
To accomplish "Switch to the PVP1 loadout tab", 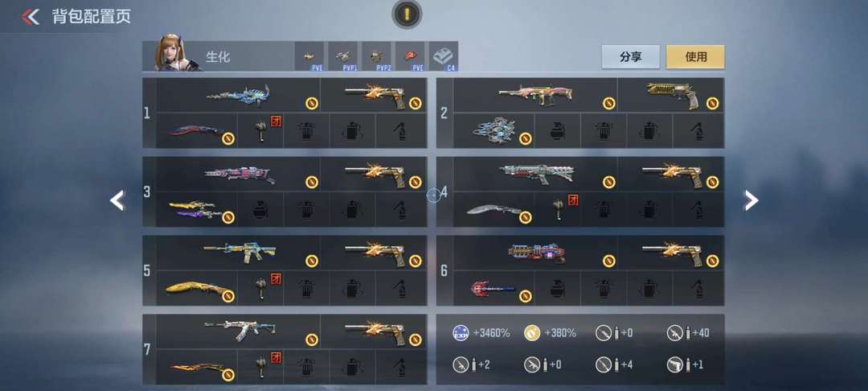I will 342,56.
